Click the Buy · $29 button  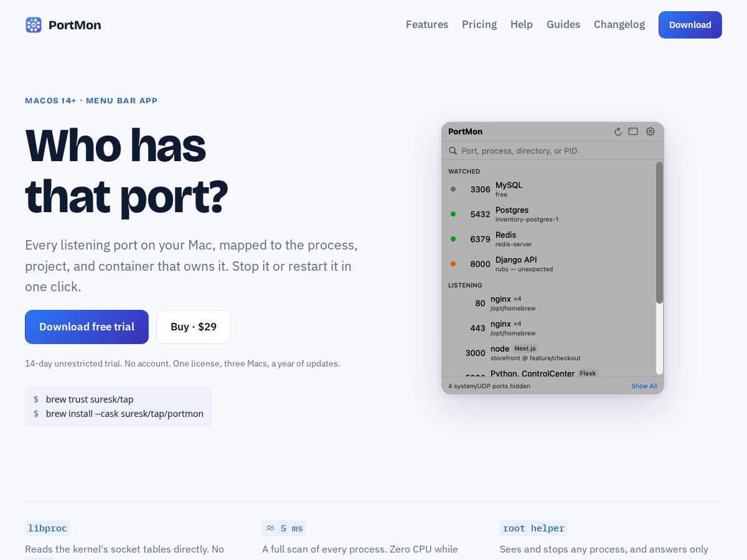[x=194, y=327]
